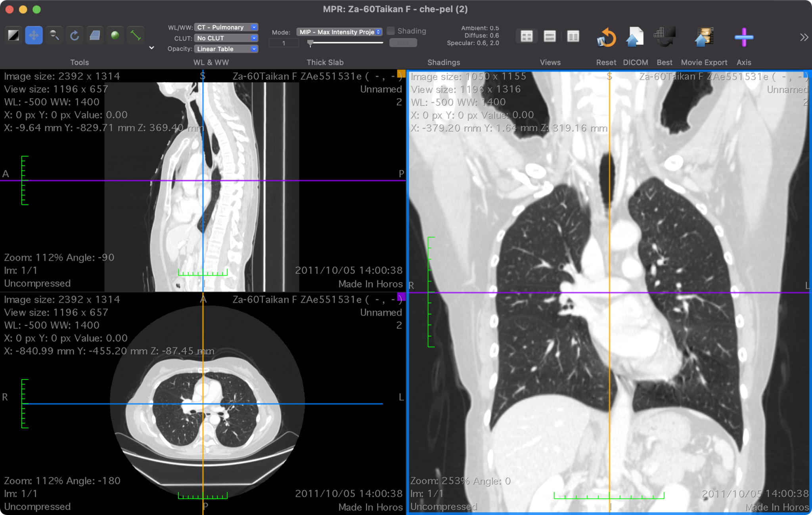Viewport: 812px width, 515px height.
Task: Select the green sphere 3D position tool
Action: tap(115, 36)
